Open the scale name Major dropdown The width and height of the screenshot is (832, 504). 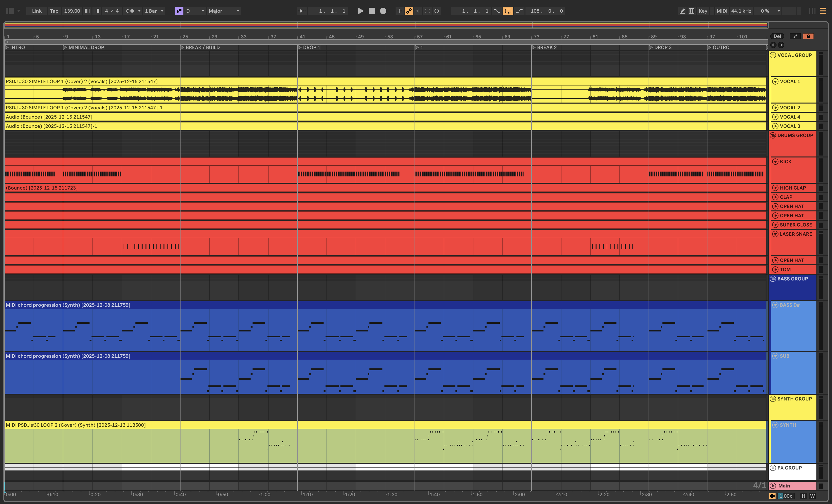[x=224, y=11]
